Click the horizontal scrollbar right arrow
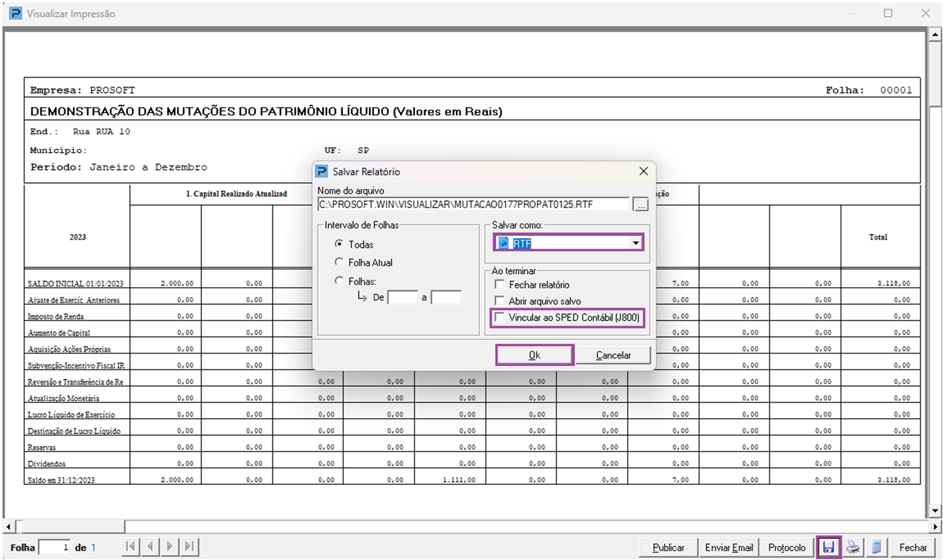The height and width of the screenshot is (560, 943). point(935,526)
